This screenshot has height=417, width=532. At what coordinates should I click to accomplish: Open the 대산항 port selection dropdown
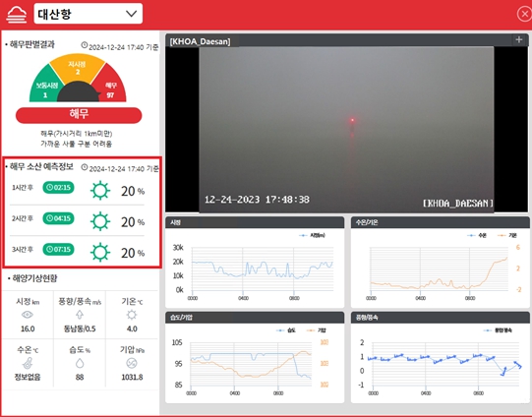(88, 14)
